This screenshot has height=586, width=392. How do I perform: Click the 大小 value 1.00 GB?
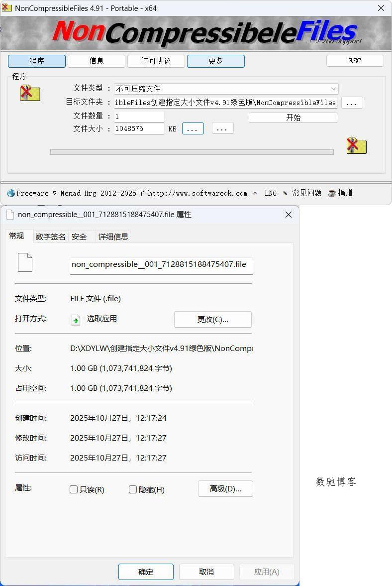click(121, 368)
